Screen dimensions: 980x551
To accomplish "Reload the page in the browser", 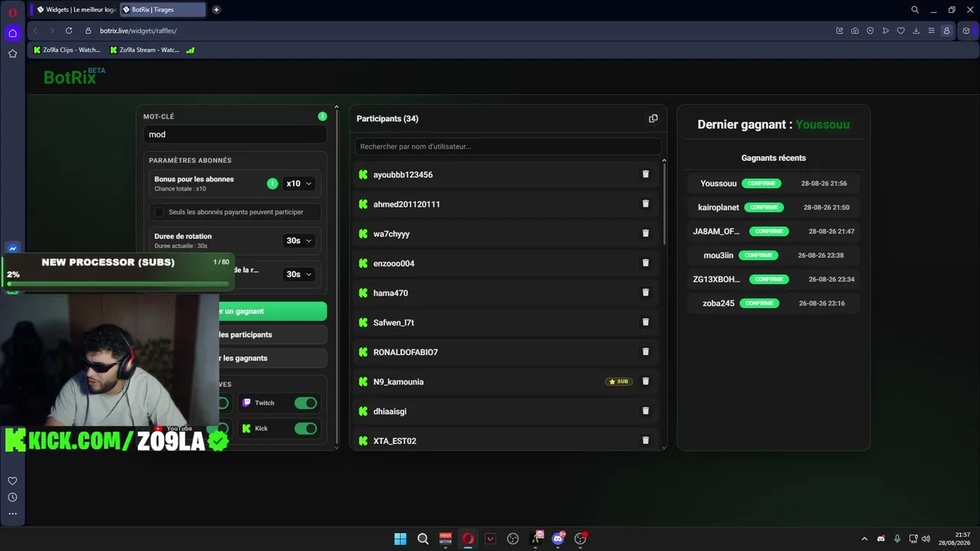I will [x=69, y=31].
